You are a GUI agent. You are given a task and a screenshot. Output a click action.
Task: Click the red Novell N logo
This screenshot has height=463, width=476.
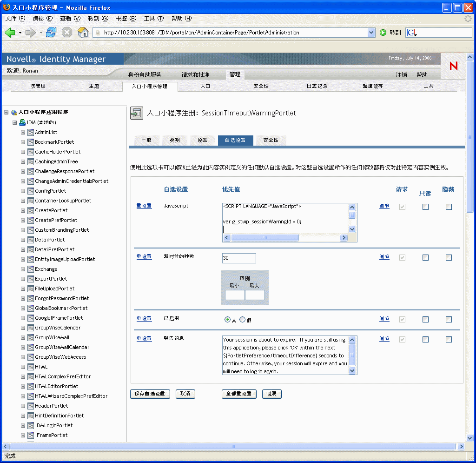[x=454, y=66]
